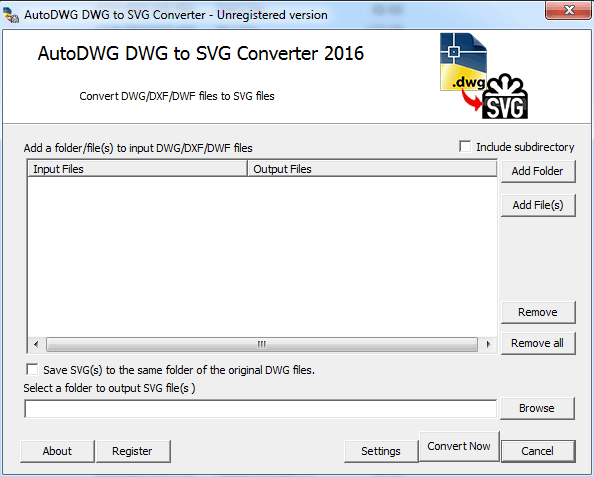Focus the output SVG folder input field
This screenshot has height=477, width=594.
click(261, 409)
